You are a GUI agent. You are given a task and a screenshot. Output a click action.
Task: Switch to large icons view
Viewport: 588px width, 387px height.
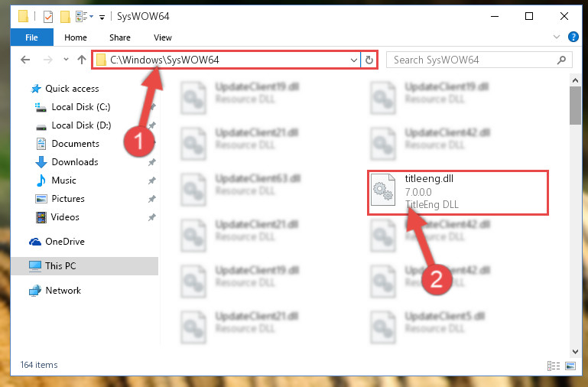[570, 366]
